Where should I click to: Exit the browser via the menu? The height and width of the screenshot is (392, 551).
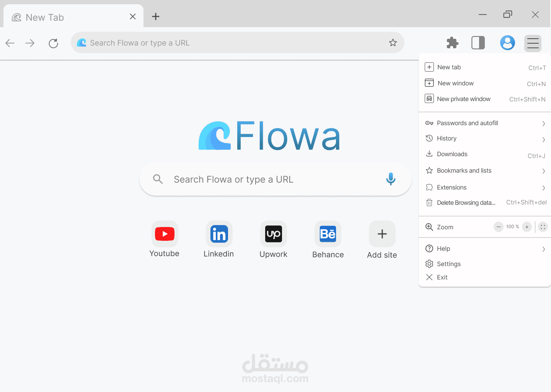pyautogui.click(x=485, y=277)
